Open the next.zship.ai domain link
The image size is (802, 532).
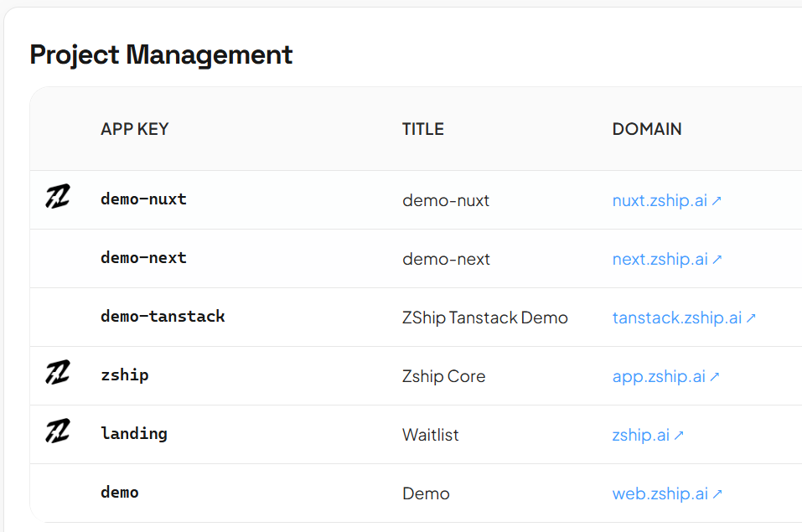click(x=660, y=259)
